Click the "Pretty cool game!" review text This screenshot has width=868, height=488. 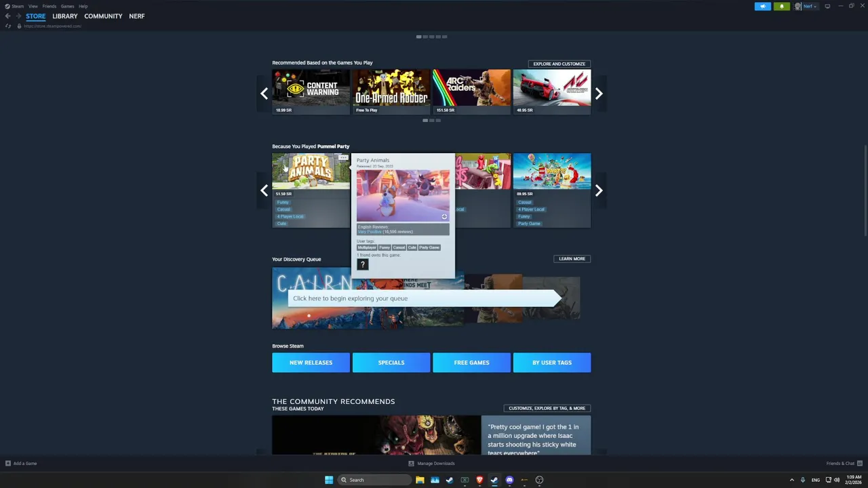coord(535,440)
